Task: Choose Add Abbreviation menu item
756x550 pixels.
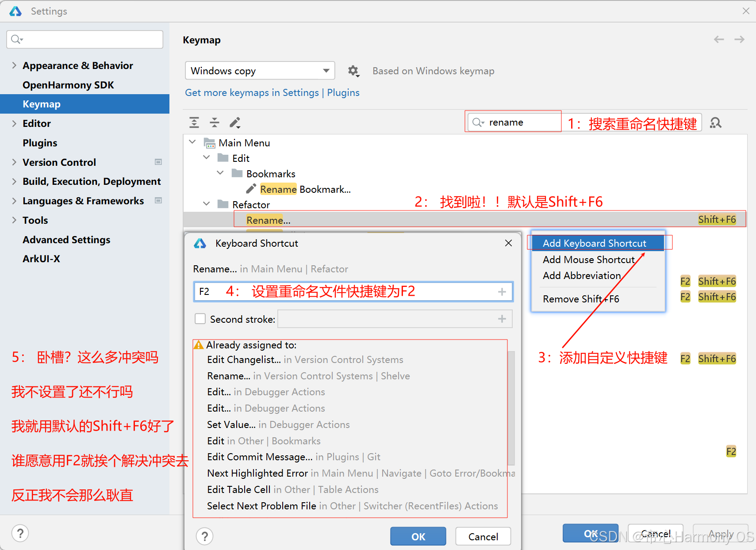Action: click(x=598, y=275)
